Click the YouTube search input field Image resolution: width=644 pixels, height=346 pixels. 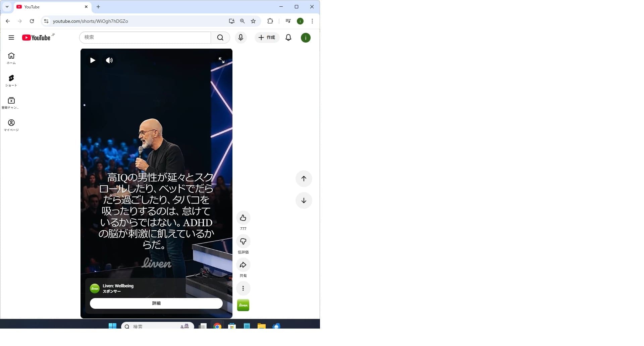tap(145, 38)
